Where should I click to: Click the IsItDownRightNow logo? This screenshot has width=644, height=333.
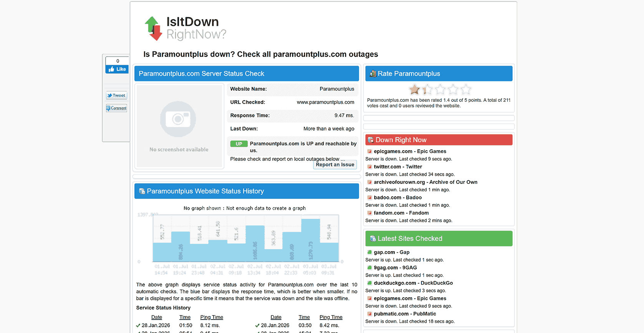(185, 28)
